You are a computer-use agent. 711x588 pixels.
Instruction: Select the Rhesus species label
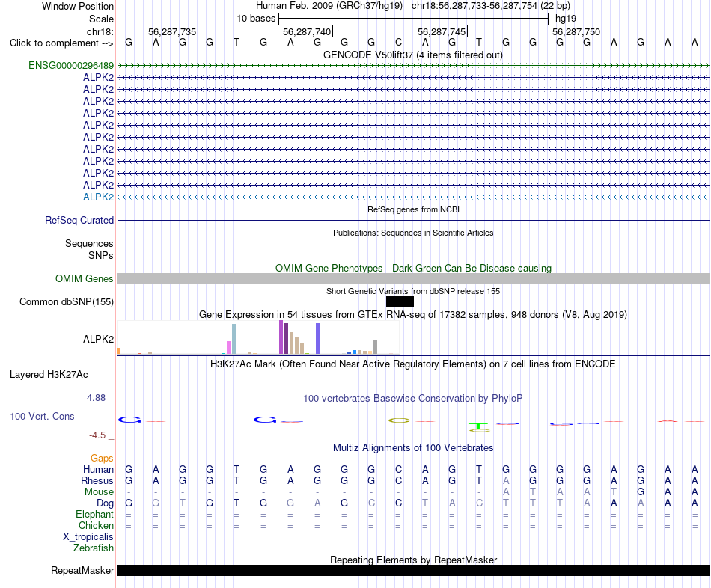97,480
